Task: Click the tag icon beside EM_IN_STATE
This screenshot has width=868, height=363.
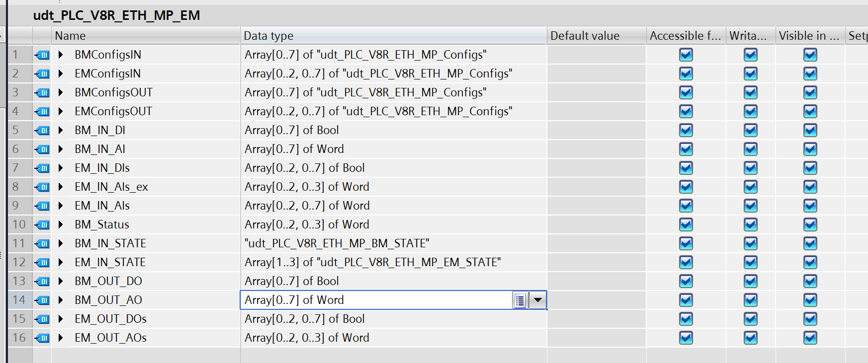Action: [x=42, y=262]
